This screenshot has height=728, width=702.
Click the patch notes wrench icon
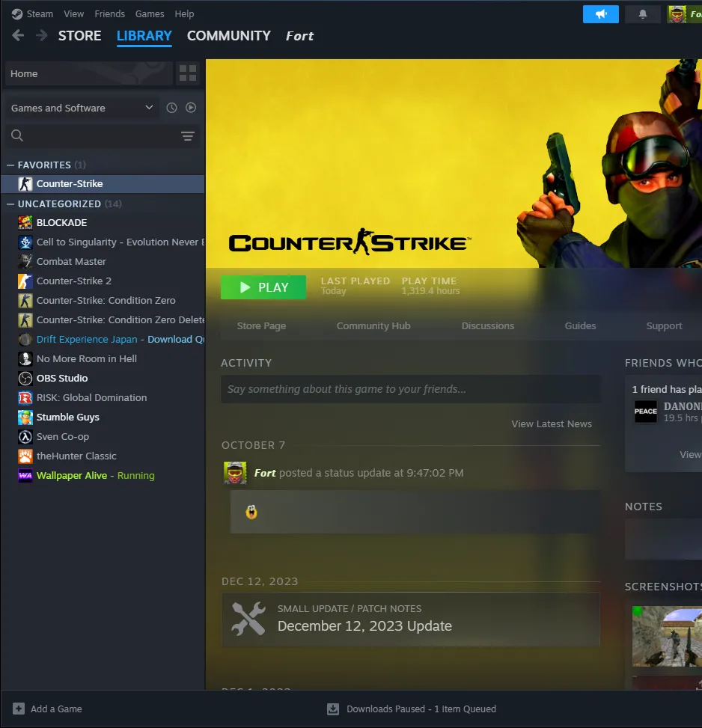pos(248,619)
